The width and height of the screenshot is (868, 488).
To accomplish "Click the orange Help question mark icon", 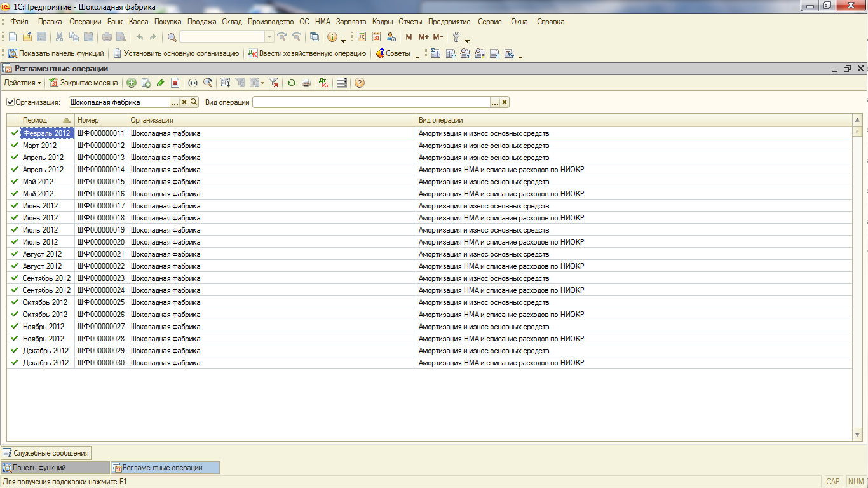I will 360,83.
